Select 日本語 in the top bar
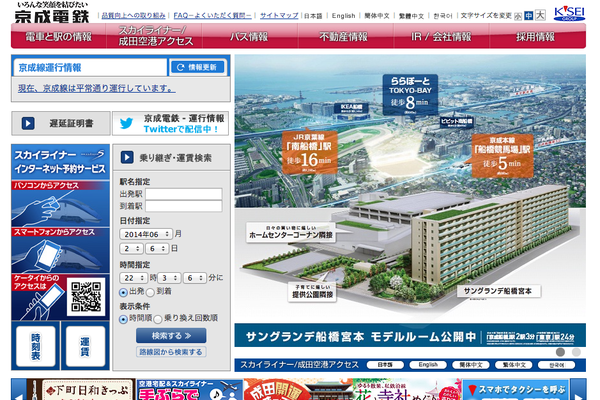The height and width of the screenshot is (400, 600). (x=313, y=16)
